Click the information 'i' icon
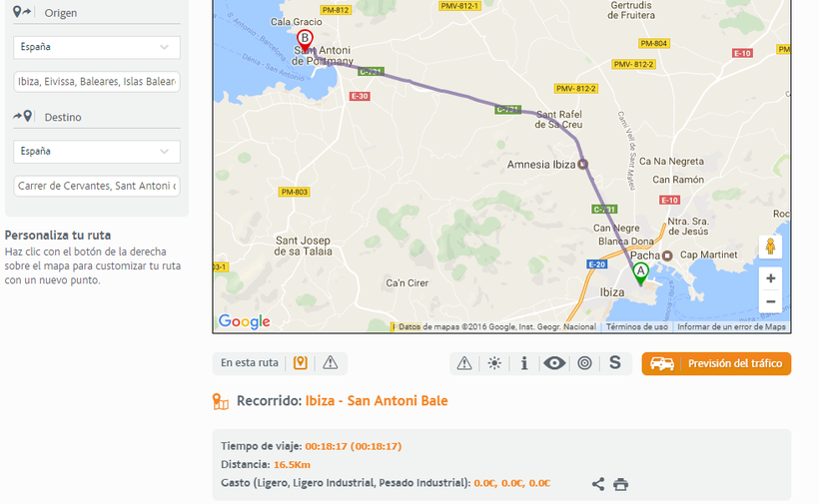 (524, 363)
